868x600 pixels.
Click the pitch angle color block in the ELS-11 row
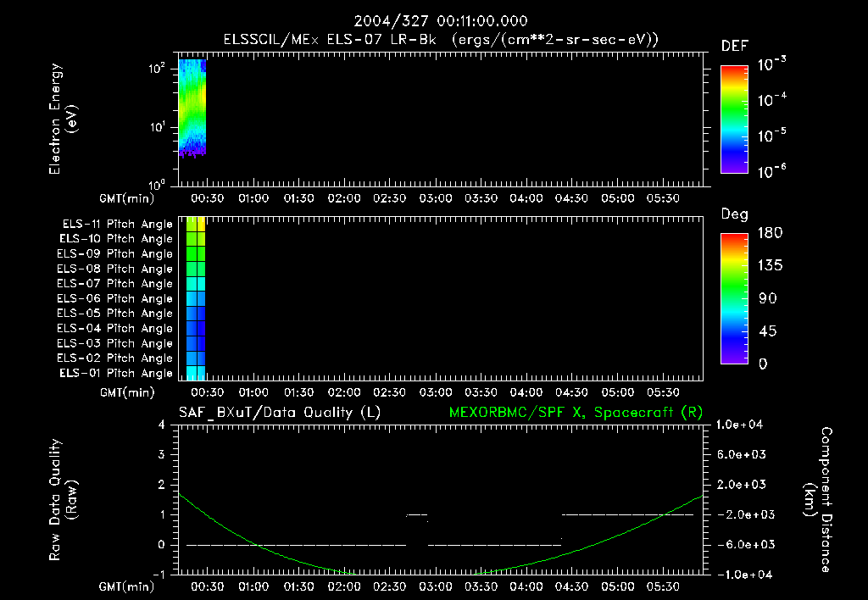click(196, 225)
